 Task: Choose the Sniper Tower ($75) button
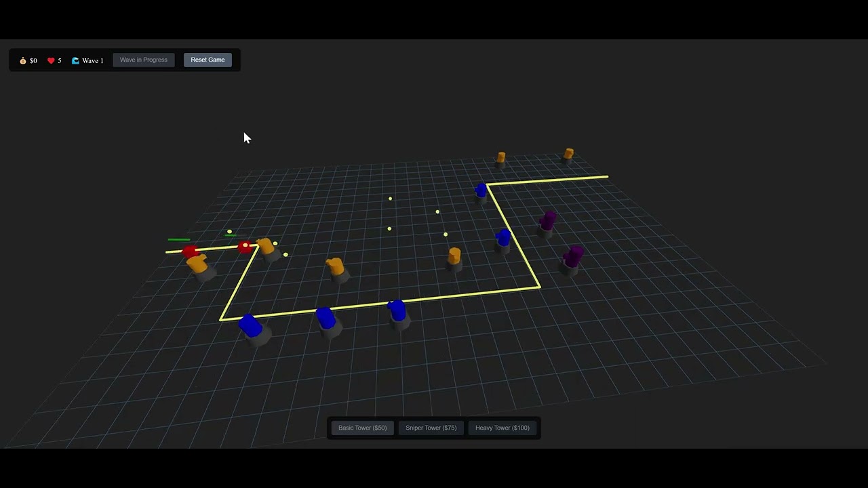431,428
